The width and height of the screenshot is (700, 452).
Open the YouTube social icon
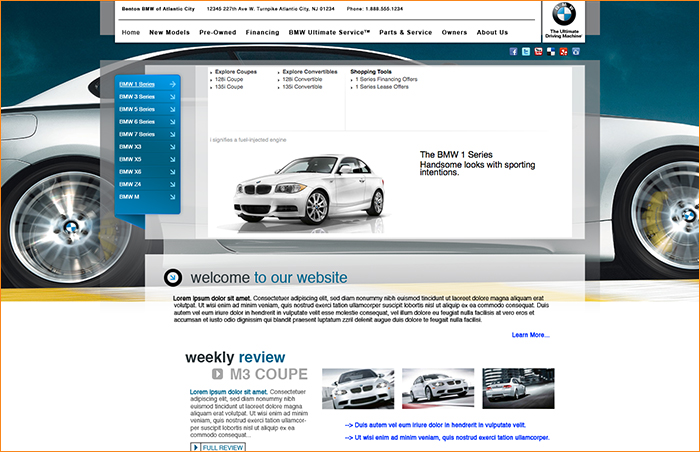[538, 52]
